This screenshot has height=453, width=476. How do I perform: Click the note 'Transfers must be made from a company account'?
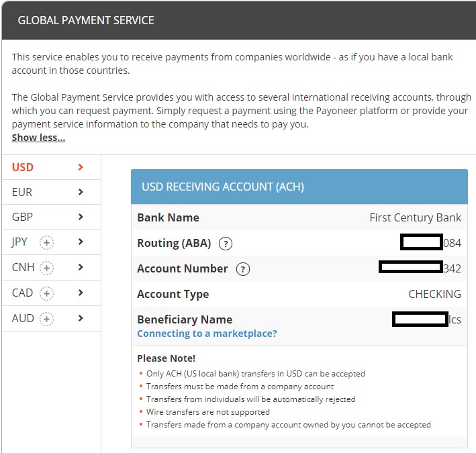click(240, 387)
